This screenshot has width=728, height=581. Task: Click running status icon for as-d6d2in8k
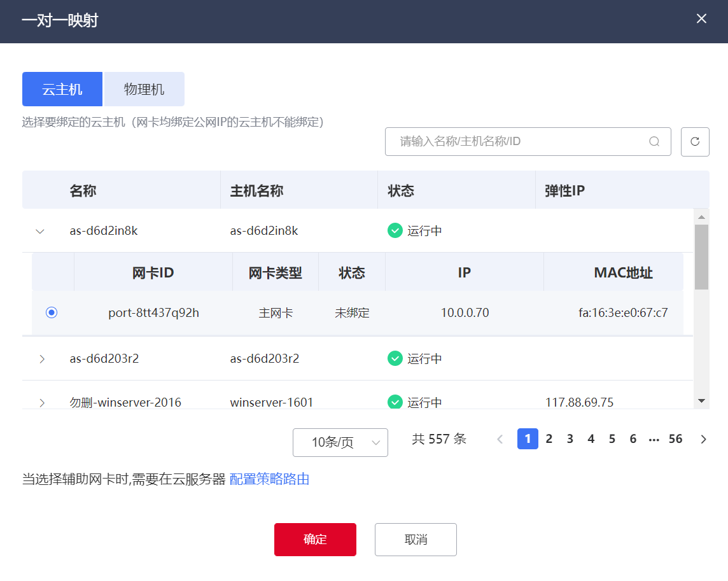click(x=395, y=230)
